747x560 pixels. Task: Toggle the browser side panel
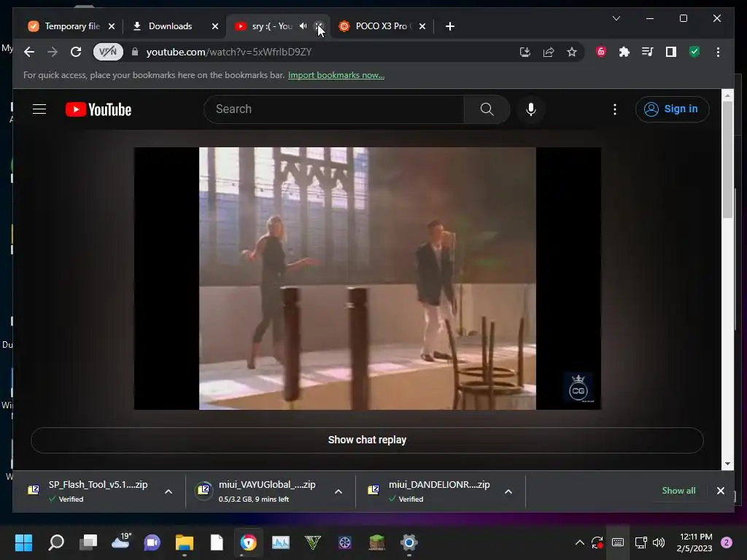click(x=671, y=52)
